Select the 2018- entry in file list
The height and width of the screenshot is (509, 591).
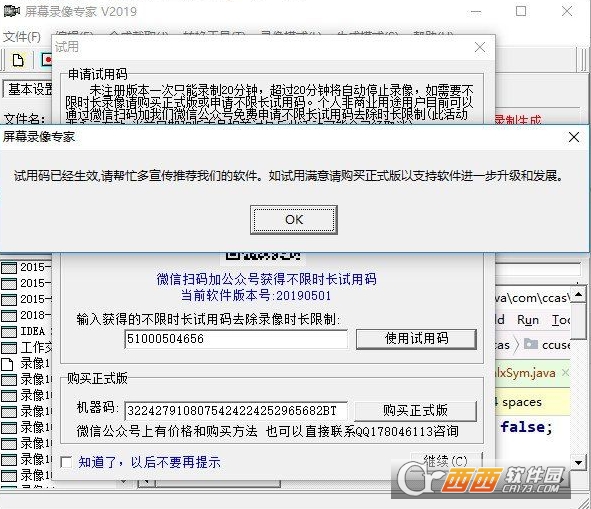(x=26, y=315)
